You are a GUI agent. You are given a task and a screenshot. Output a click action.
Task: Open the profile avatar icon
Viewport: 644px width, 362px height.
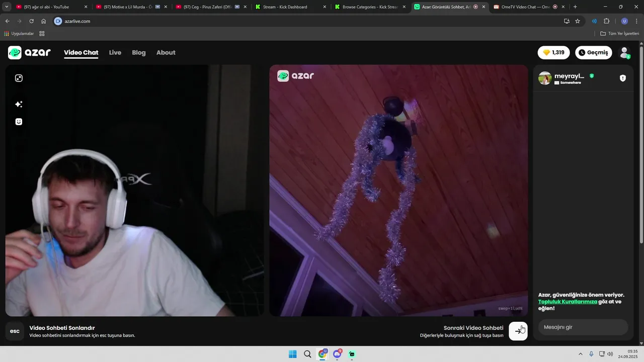[x=624, y=52]
